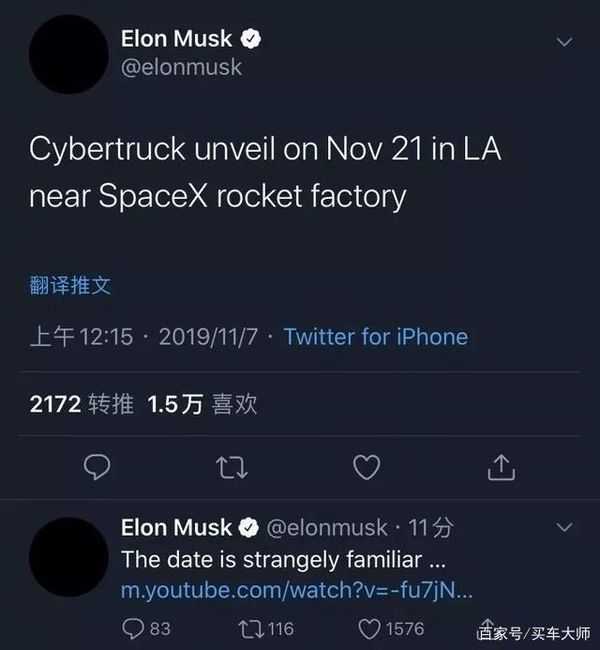Reply to the 'strangely familiar' tweet
The image size is (600, 650).
[132, 628]
